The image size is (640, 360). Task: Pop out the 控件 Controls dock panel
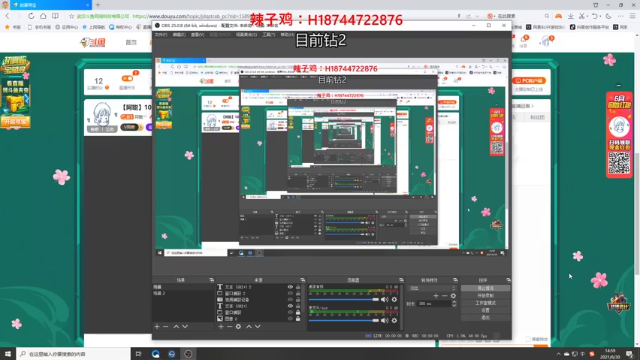tap(508, 280)
